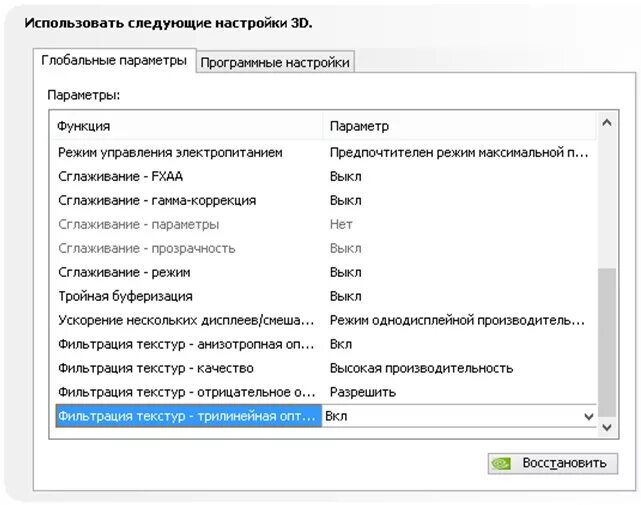Image resolution: width=641 pixels, height=505 pixels.
Task: Click Вкл value for анизотропная оптимизация
Action: [x=341, y=344]
